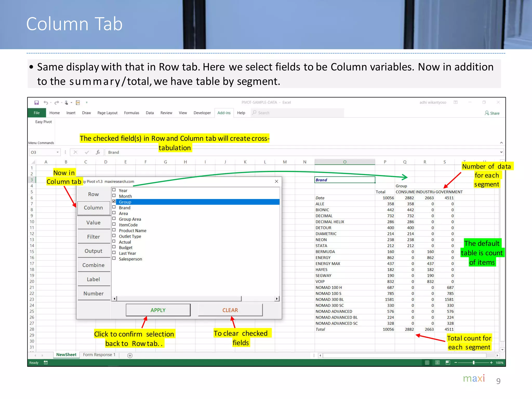Click the Zoom slider handle
This screenshot has height=399, width=532.
tap(474, 363)
